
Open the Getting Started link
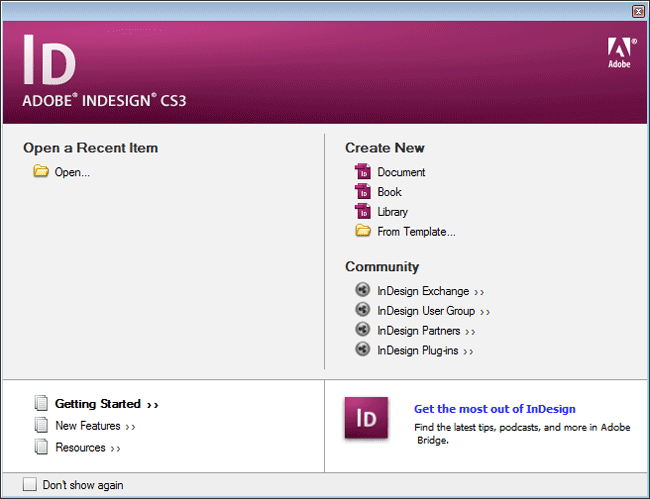click(x=107, y=404)
